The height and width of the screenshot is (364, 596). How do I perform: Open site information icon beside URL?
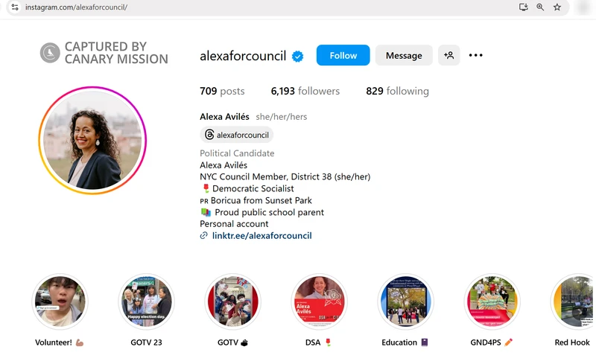pos(15,7)
